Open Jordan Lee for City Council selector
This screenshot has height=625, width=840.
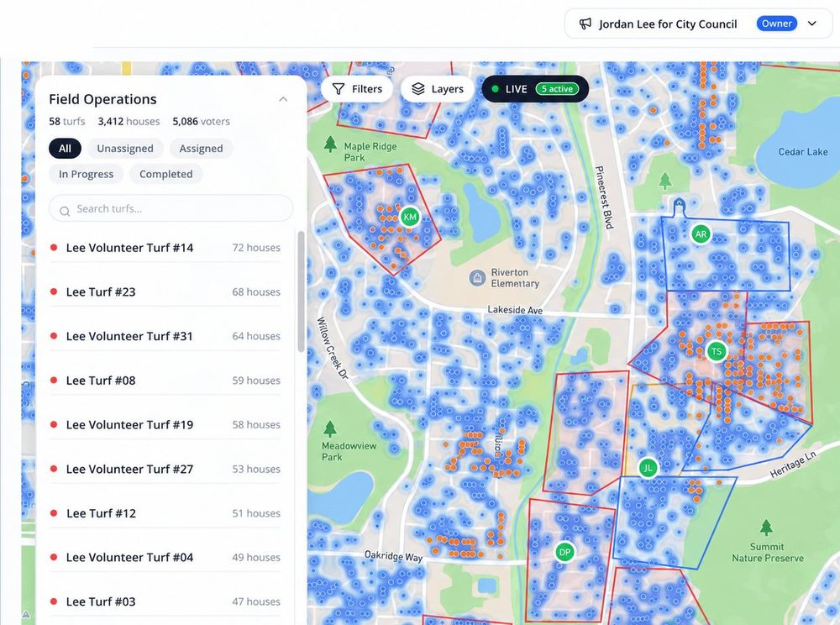[699, 24]
